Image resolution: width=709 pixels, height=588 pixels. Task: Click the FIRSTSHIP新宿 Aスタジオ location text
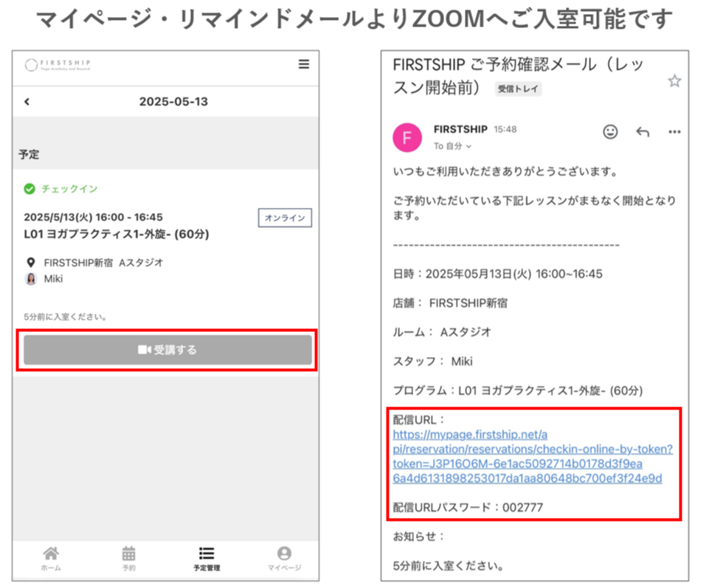[x=103, y=263]
